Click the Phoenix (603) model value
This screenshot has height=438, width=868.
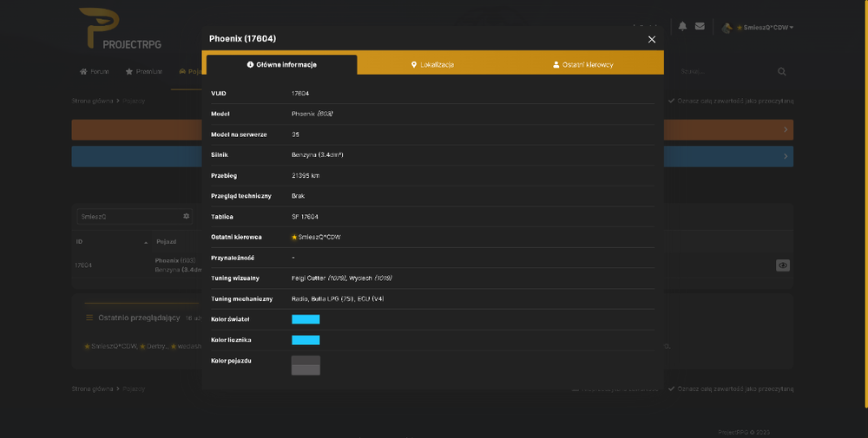click(x=312, y=114)
